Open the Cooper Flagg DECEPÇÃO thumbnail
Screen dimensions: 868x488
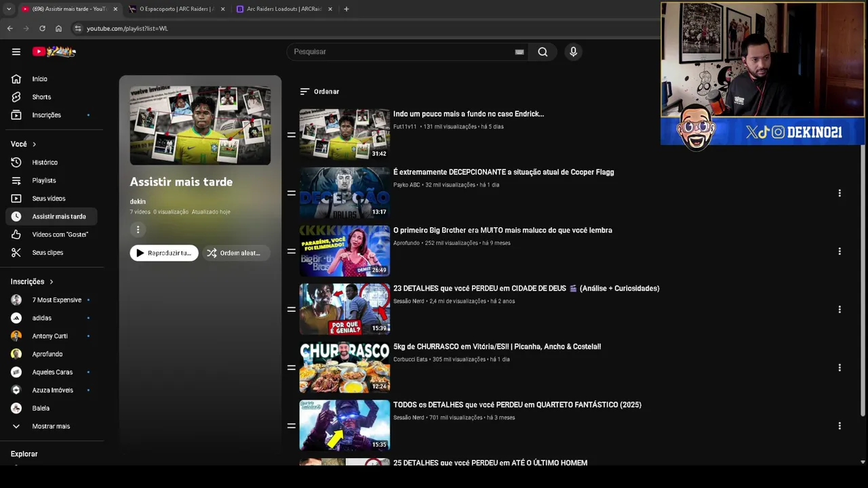[x=344, y=192]
